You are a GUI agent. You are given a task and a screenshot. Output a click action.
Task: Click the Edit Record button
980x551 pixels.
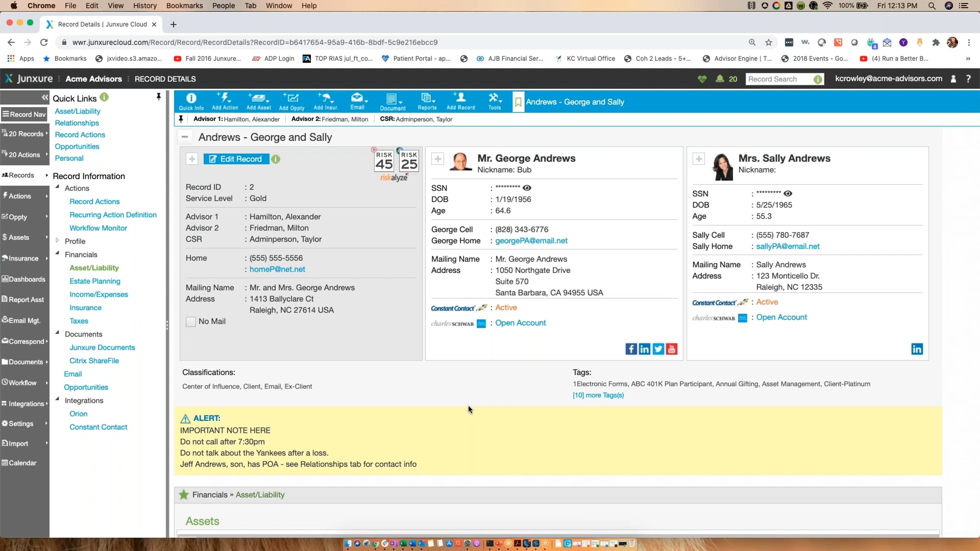[x=236, y=159]
